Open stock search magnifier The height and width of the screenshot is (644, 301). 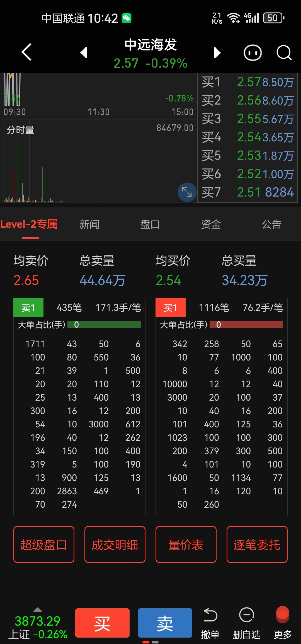[284, 53]
